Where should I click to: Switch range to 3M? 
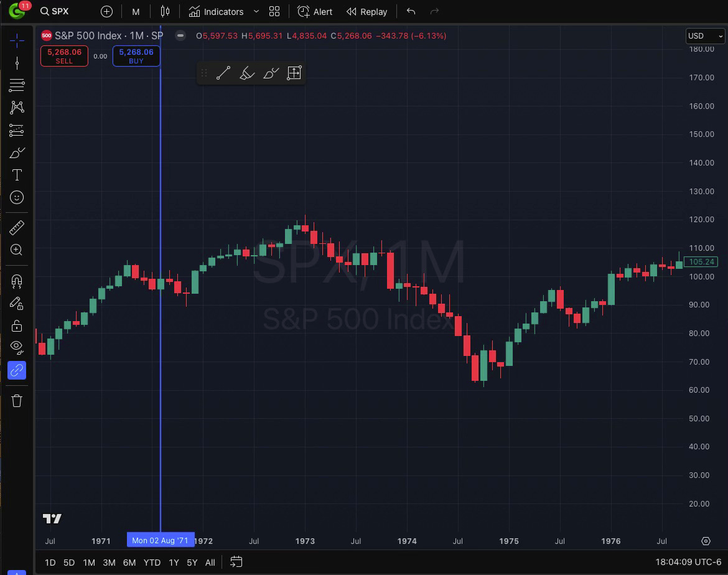(x=109, y=563)
